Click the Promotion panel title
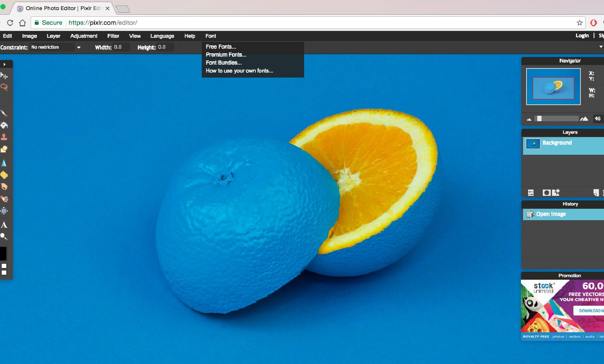604x364 pixels. [x=570, y=276]
